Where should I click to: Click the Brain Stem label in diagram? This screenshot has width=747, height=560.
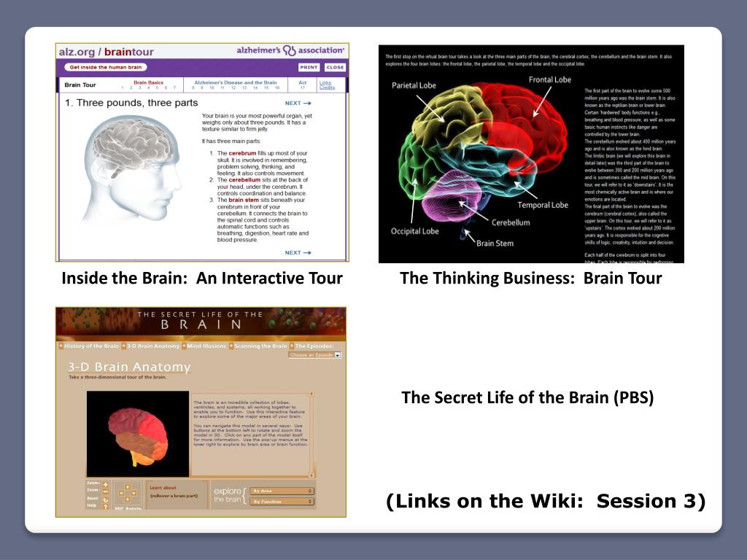pos(495,244)
